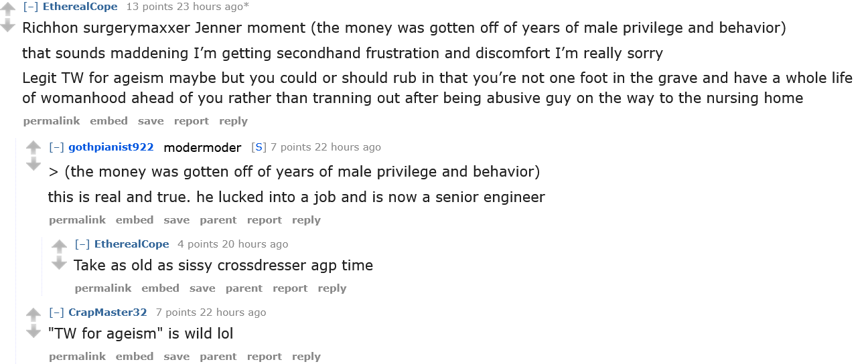Click embed under the nested EtherealCope reply
Screen dimensions: 868x364
tap(160, 288)
